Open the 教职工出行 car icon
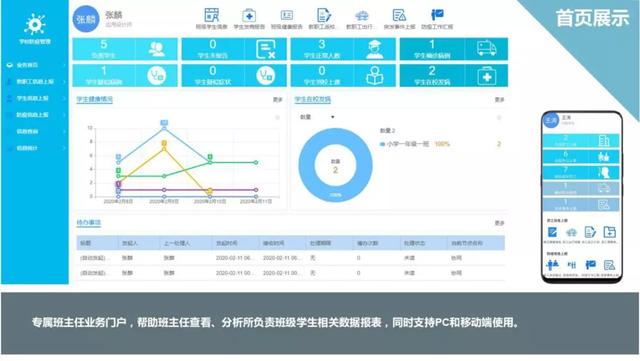This screenshot has height=361, width=640. (x=362, y=16)
